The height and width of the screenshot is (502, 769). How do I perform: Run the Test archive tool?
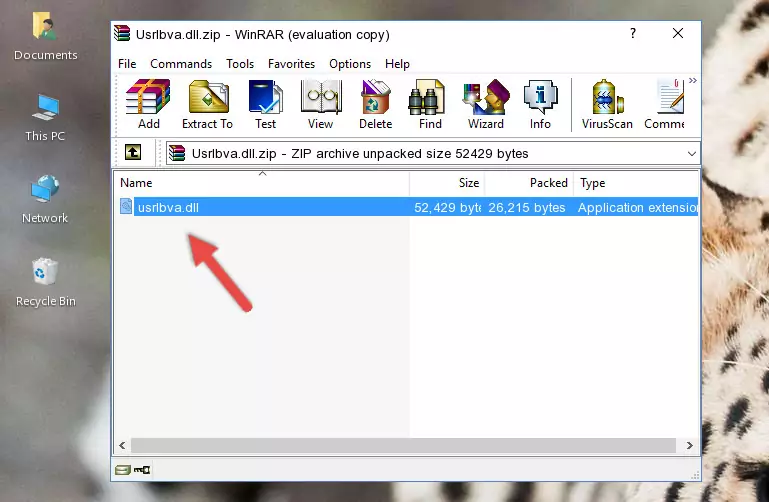(265, 104)
